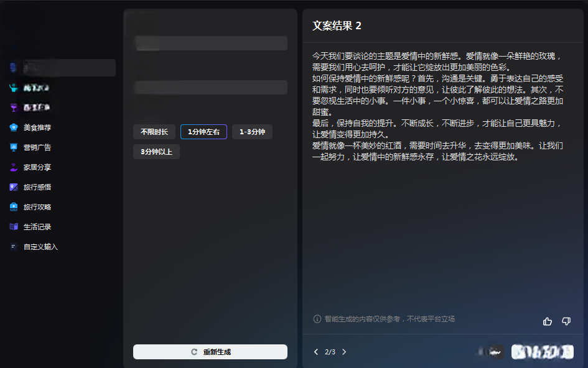Screen dimensions: 588x368
Task: Click the 旅行感悟 travel reflections icon
Action: tap(14, 187)
